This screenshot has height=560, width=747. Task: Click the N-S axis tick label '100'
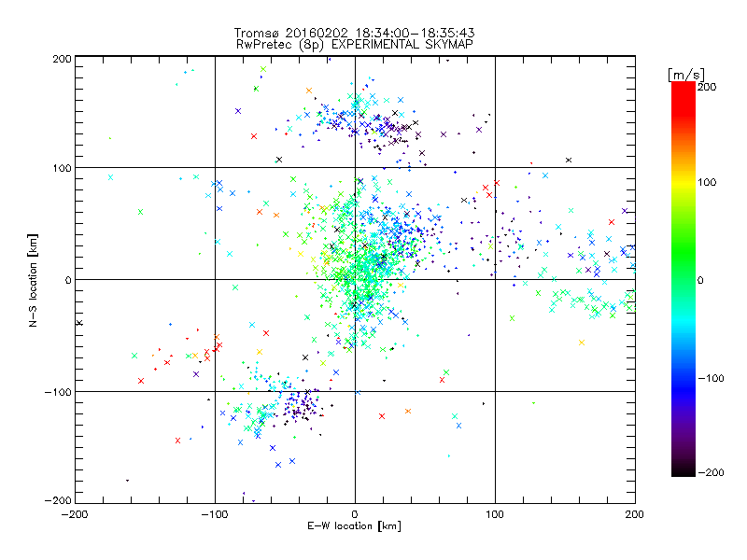pyautogui.click(x=62, y=168)
